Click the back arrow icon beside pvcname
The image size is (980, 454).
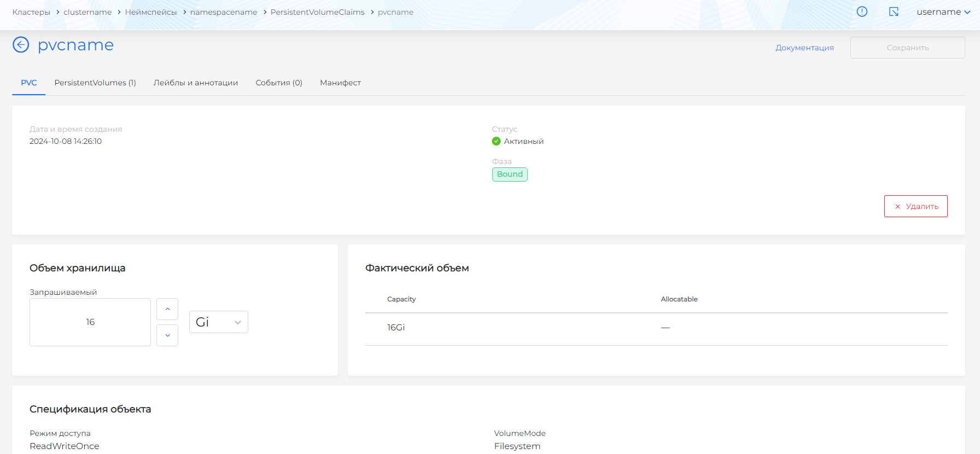point(21,45)
